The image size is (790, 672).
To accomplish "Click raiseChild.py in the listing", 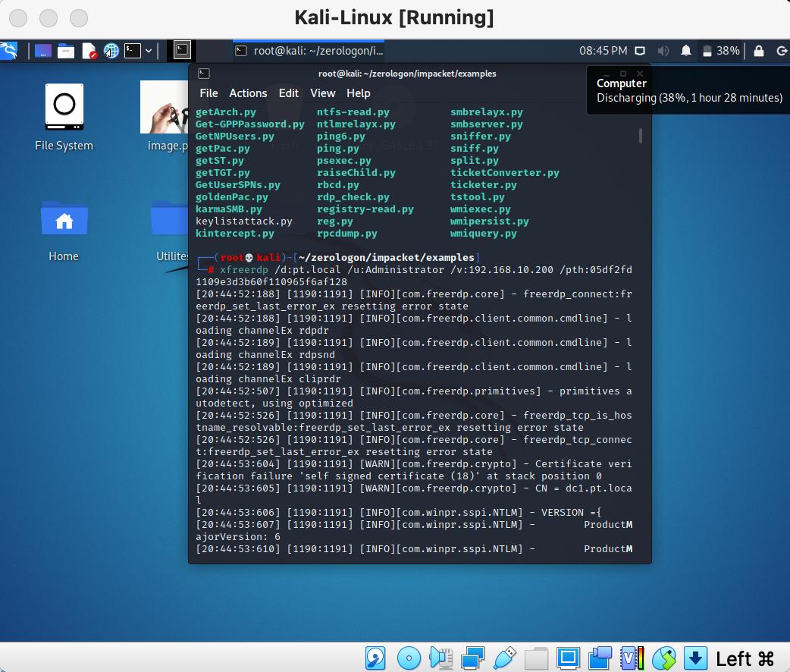I will [356, 172].
